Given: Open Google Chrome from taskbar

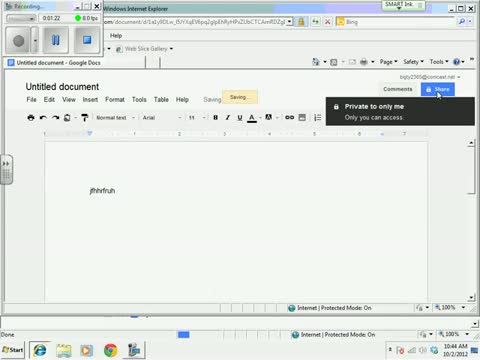Looking at the screenshot, I should coord(110,350).
